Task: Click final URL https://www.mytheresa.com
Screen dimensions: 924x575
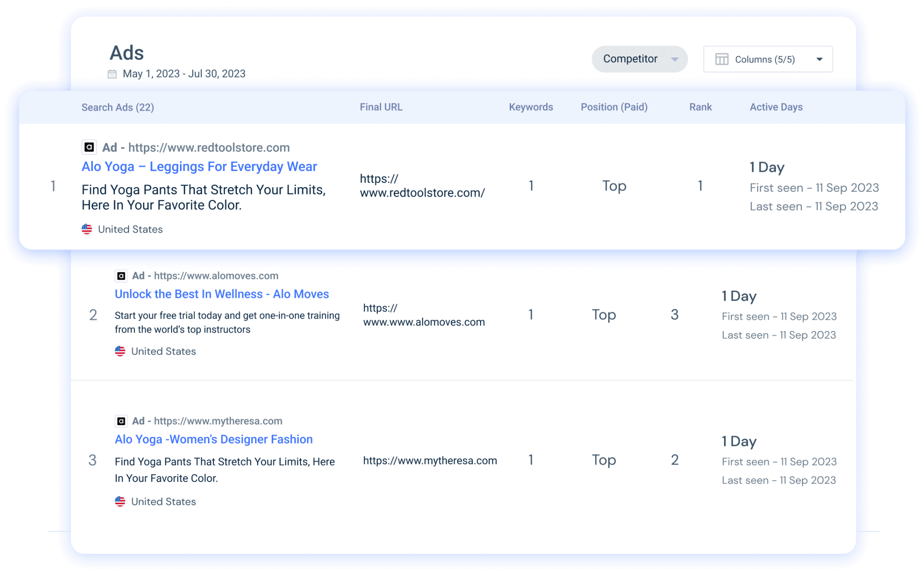Action: click(x=430, y=460)
